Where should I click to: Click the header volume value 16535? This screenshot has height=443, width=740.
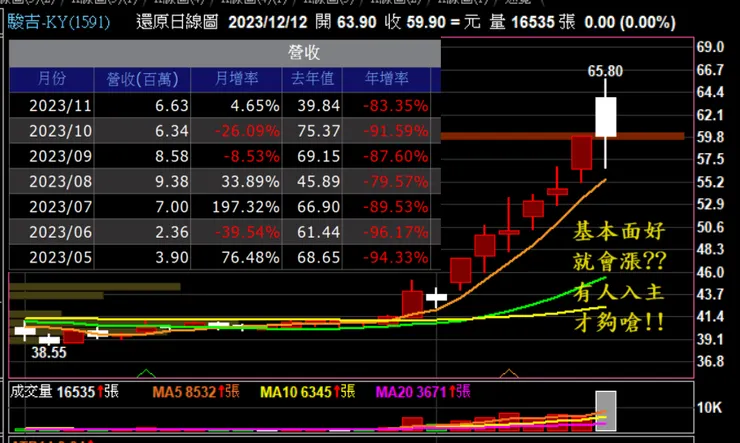pos(533,22)
